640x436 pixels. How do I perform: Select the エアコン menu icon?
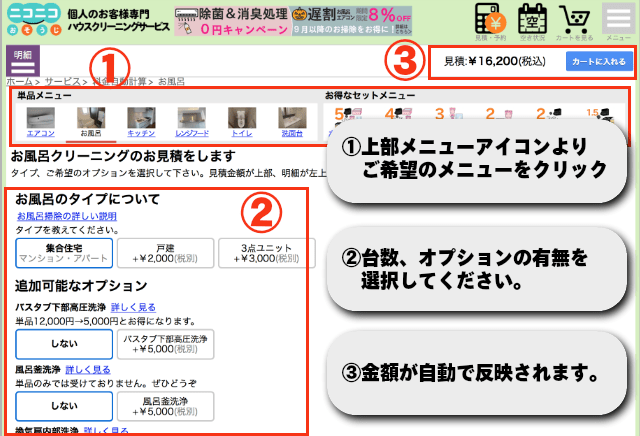coord(40,123)
